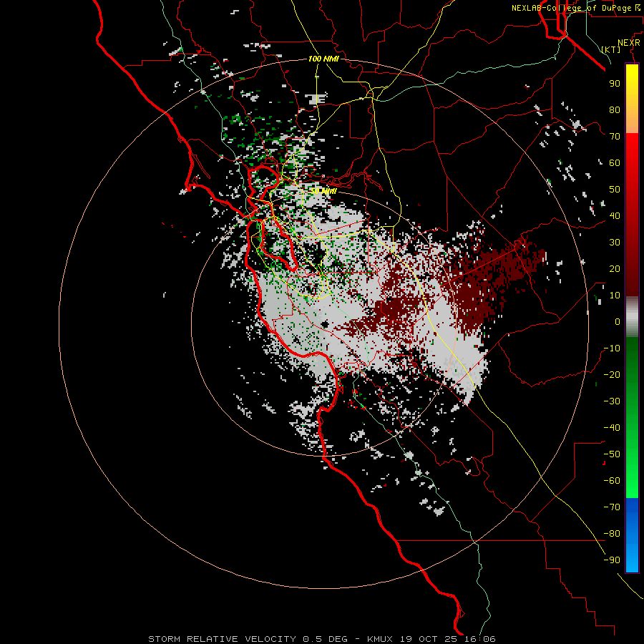Click the positive 50 knot scale value
Image resolution: width=644 pixels, height=644 pixels.
615,190
